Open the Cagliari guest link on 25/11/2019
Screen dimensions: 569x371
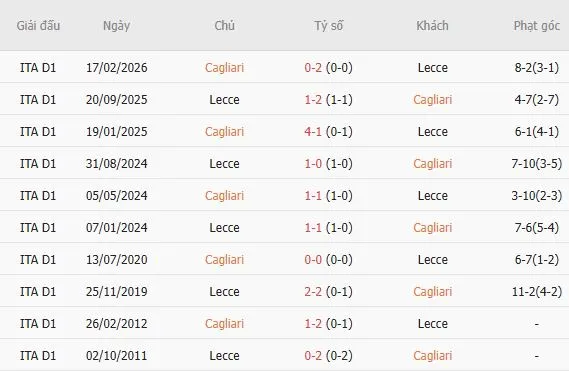coord(433,292)
